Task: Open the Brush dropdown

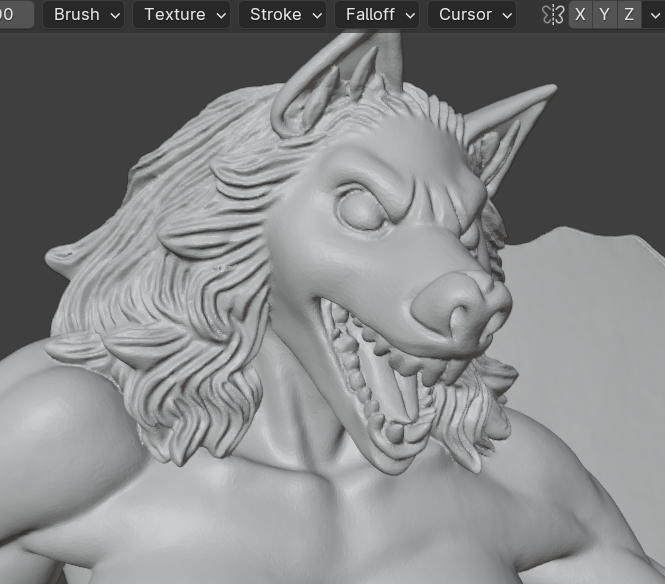Action: [84, 14]
